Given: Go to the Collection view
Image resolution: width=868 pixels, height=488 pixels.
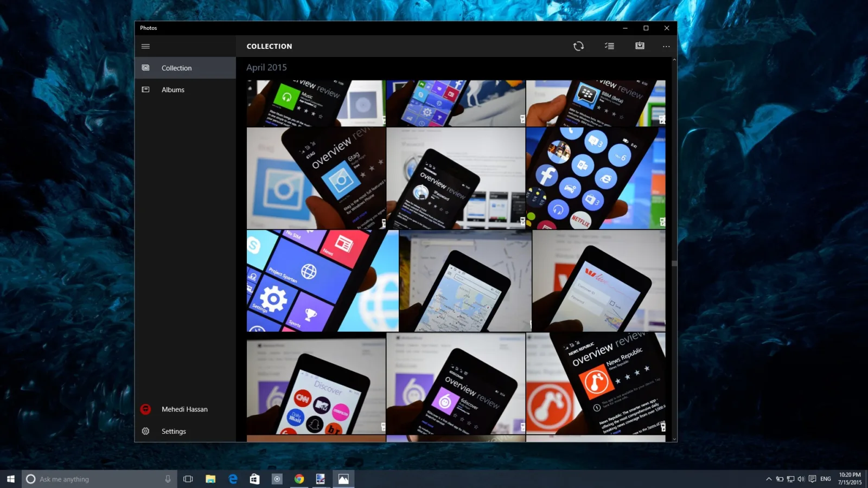Looking at the screenshot, I should pos(185,68).
